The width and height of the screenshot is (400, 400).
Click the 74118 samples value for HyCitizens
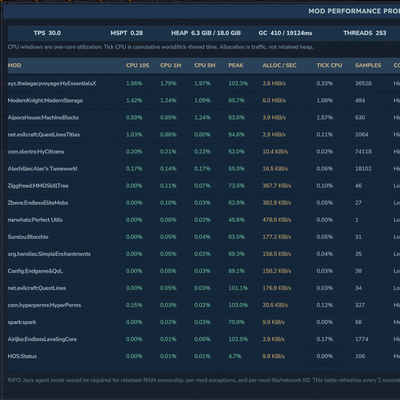pos(363,152)
